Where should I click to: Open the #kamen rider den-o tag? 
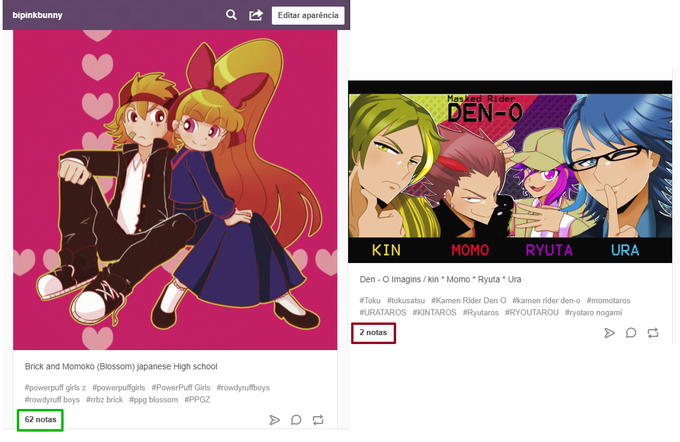pyautogui.click(x=546, y=300)
